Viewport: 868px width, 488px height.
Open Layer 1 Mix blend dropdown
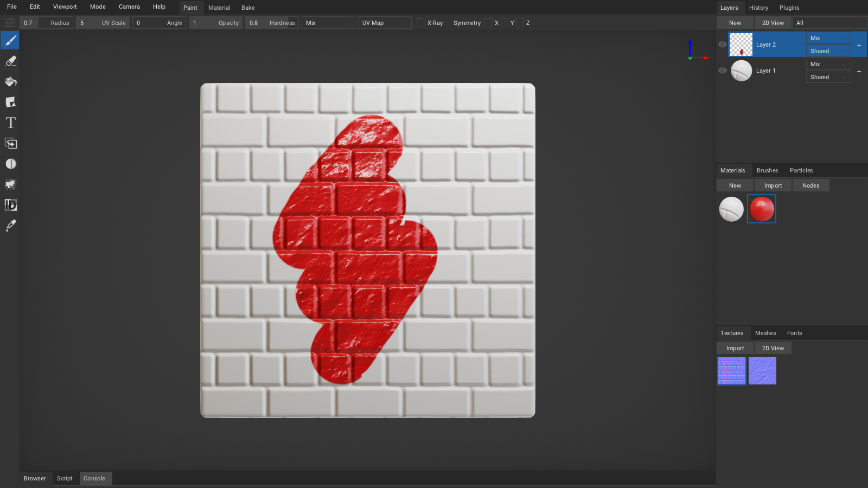(828, 64)
